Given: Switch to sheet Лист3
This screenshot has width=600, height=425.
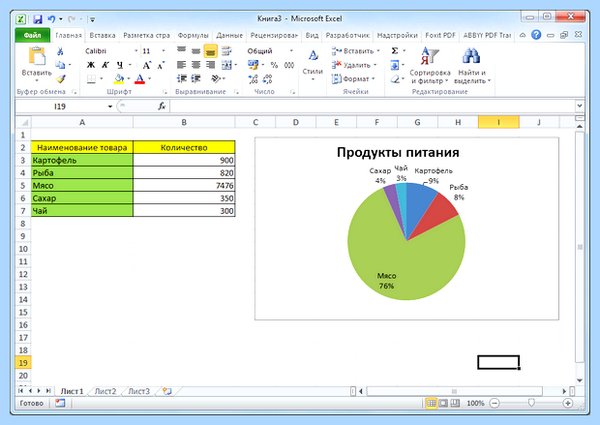Looking at the screenshot, I should 139,391.
